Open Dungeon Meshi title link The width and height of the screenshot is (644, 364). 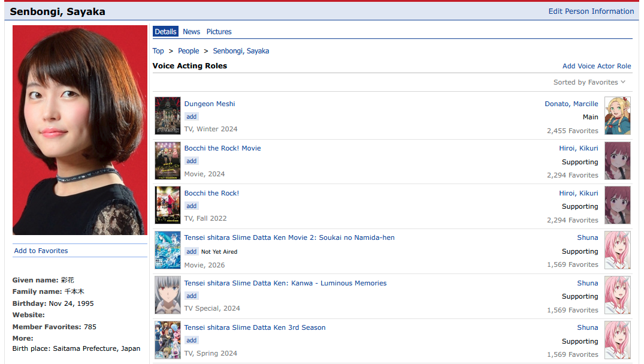[x=210, y=104]
